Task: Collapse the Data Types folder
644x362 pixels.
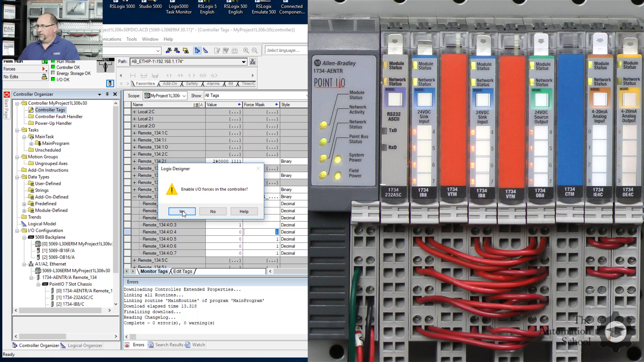Action: pos(17,177)
